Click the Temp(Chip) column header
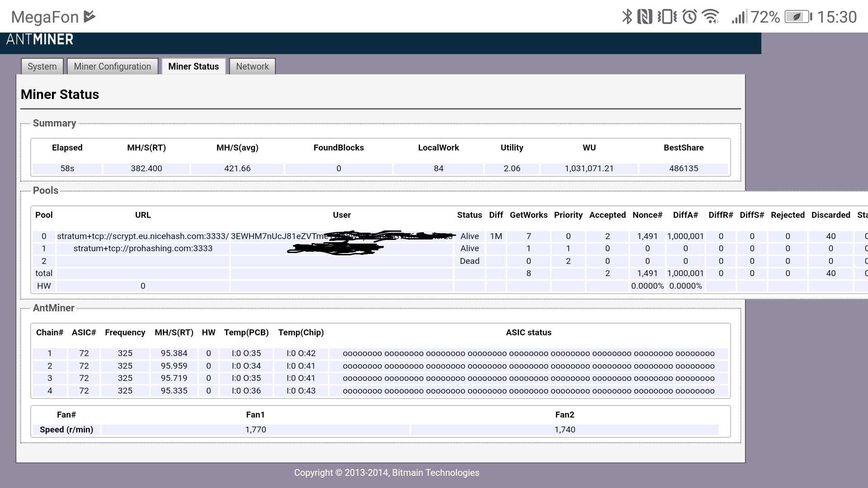 [301, 333]
